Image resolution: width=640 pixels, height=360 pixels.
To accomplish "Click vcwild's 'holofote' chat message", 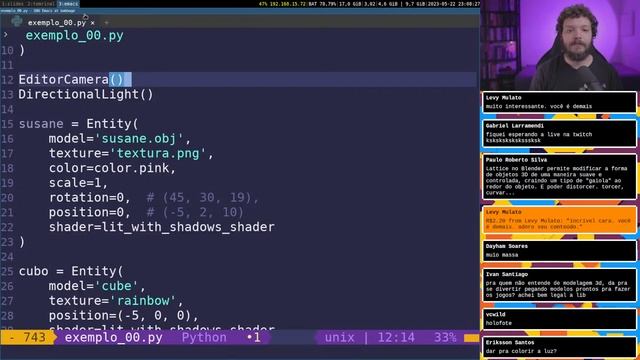I will (560, 319).
